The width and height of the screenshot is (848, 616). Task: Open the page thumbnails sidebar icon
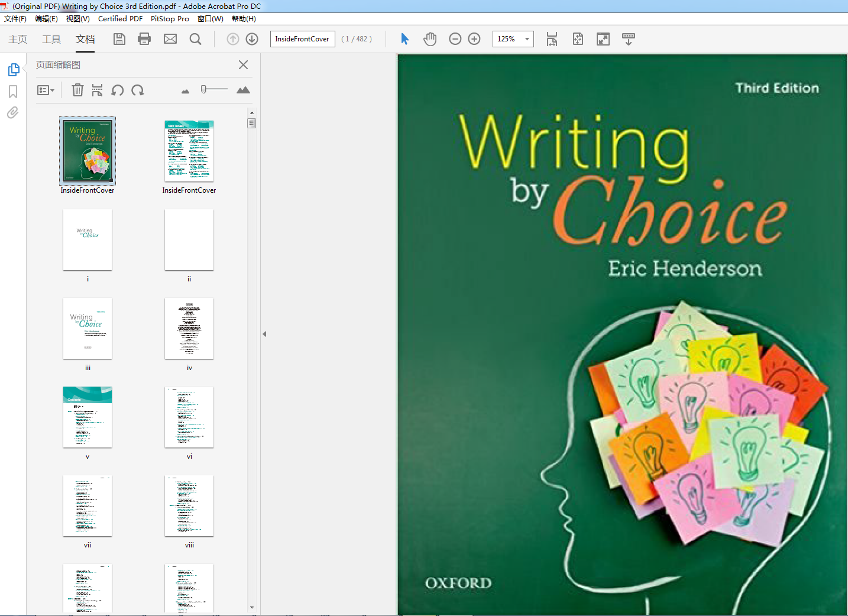pyautogui.click(x=14, y=70)
